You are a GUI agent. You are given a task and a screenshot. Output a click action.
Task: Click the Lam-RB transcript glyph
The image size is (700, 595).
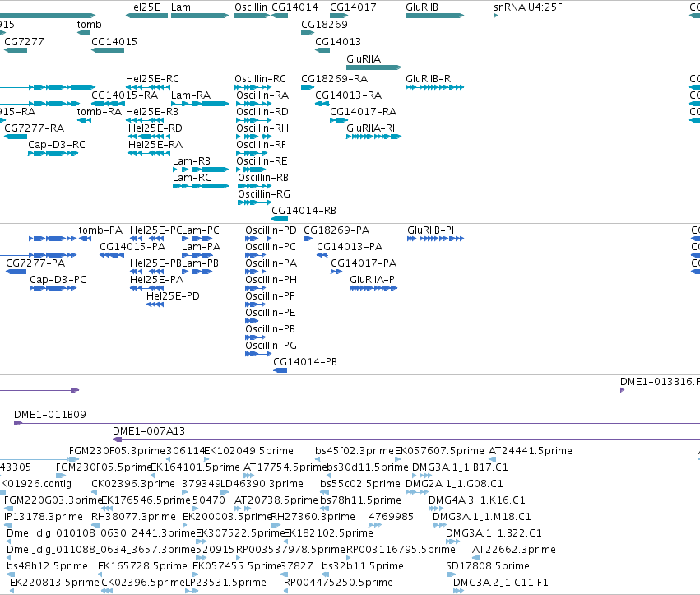(201, 170)
